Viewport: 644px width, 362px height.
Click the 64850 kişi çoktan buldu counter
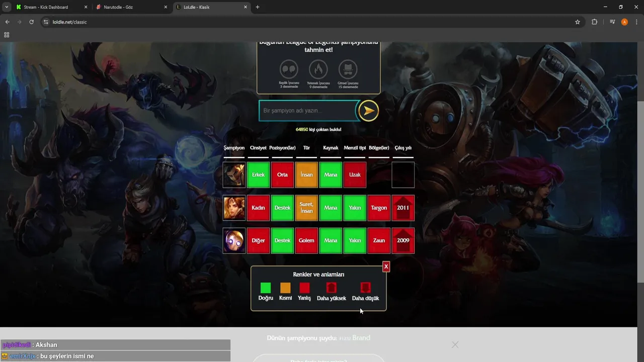(x=318, y=129)
